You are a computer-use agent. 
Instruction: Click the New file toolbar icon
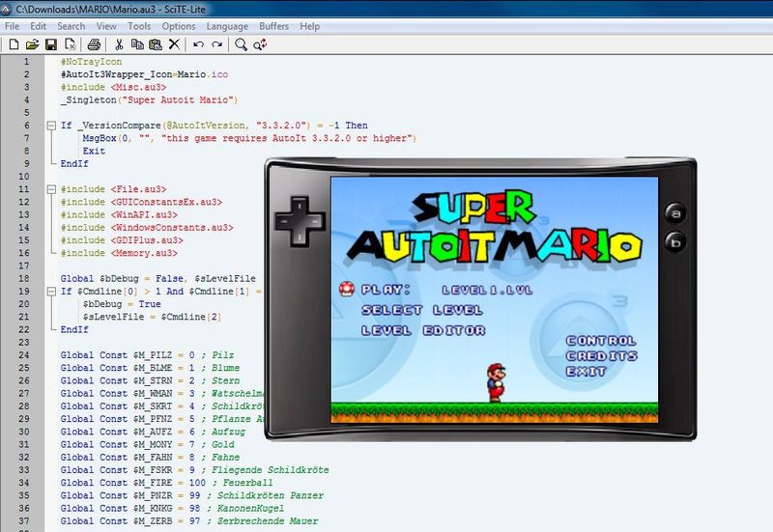click(14, 44)
